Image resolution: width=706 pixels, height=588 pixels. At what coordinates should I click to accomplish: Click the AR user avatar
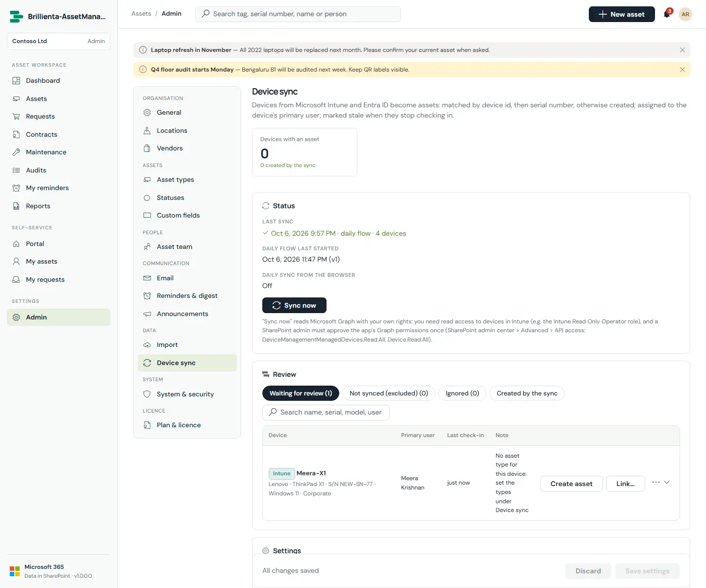click(685, 14)
